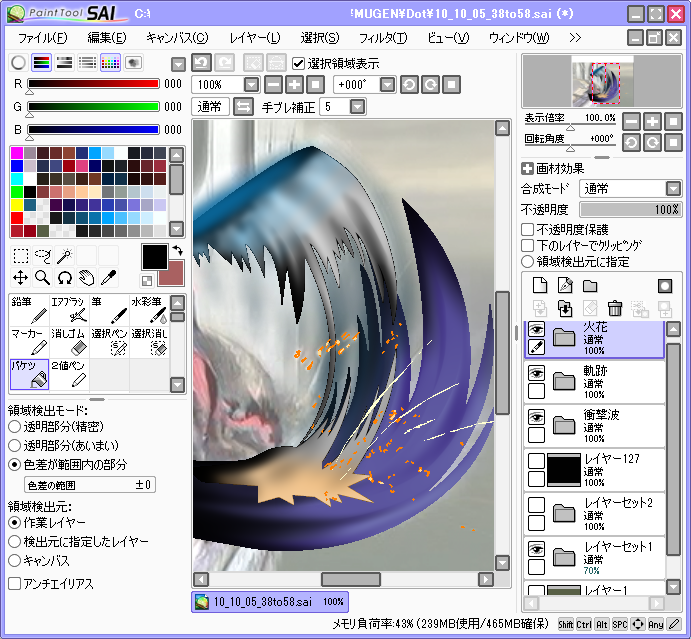Hide the 軌跡 layer folder
This screenshot has width=691, height=639.
tap(537, 372)
